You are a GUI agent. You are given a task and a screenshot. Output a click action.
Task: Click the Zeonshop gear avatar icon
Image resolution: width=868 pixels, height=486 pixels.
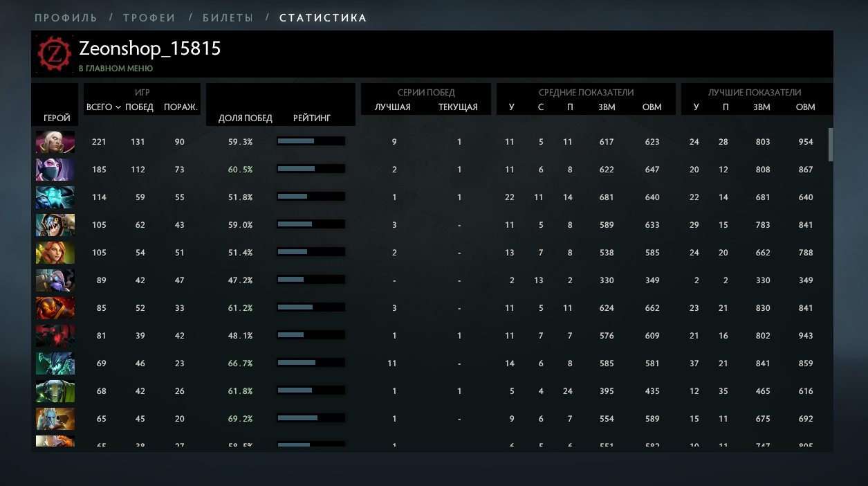pyautogui.click(x=55, y=54)
